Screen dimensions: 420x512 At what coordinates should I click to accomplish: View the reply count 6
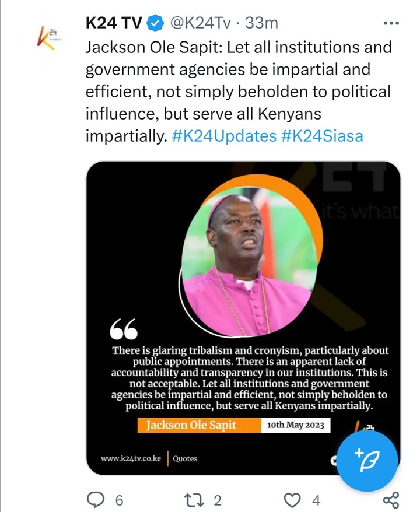[119, 500]
